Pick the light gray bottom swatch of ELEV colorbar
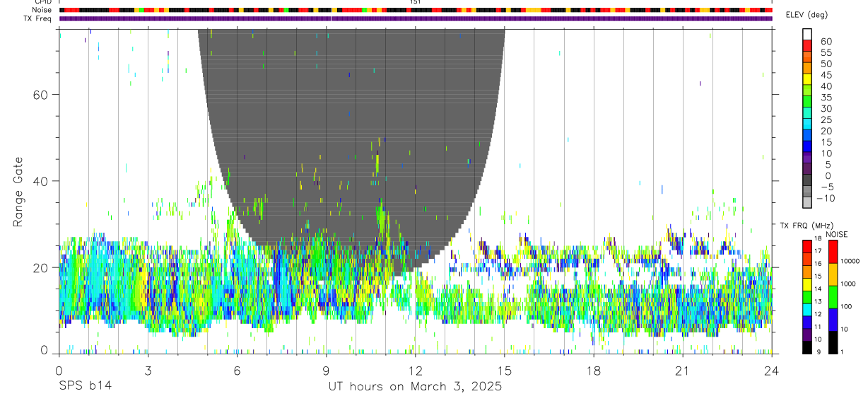Screen dimensions: 868x401 point(807,202)
